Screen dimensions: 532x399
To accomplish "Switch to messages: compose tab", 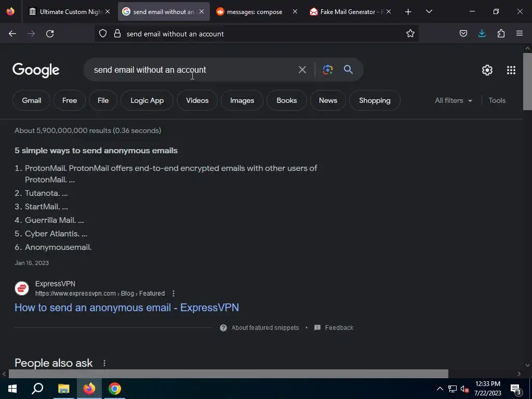I will point(255,12).
